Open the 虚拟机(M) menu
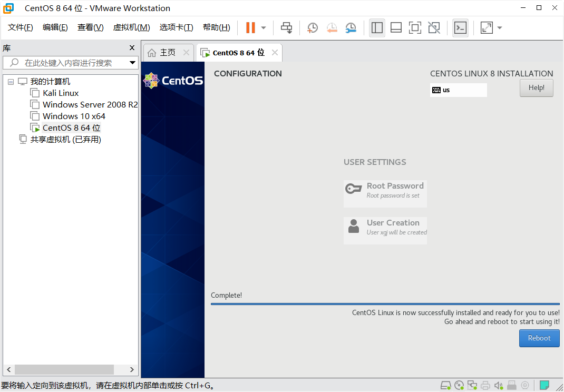Image resolution: width=564 pixels, height=392 pixels. point(131,27)
